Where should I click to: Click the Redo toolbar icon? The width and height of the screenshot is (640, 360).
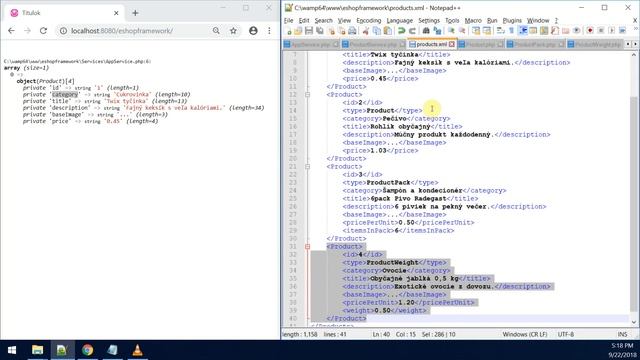(x=412, y=31)
